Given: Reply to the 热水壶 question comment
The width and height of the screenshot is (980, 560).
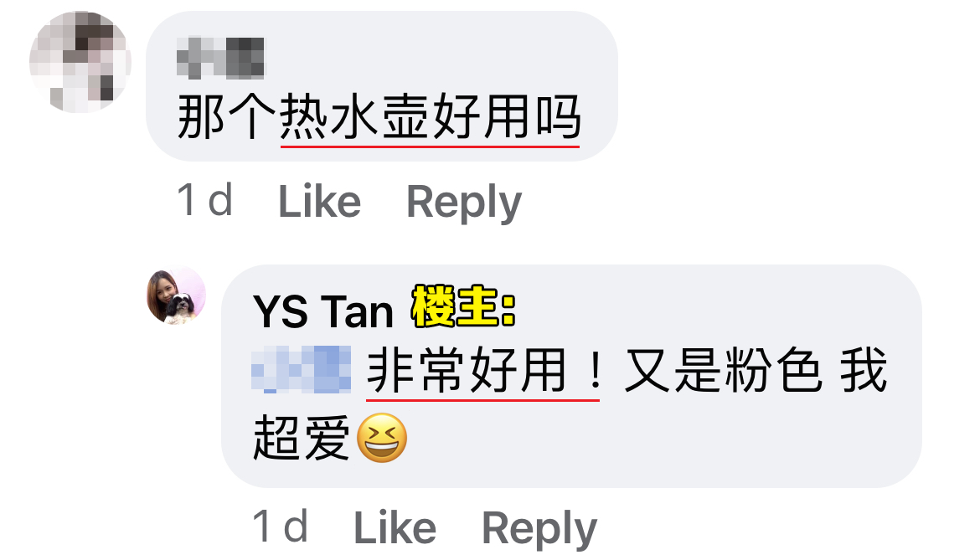Looking at the screenshot, I should [464, 203].
